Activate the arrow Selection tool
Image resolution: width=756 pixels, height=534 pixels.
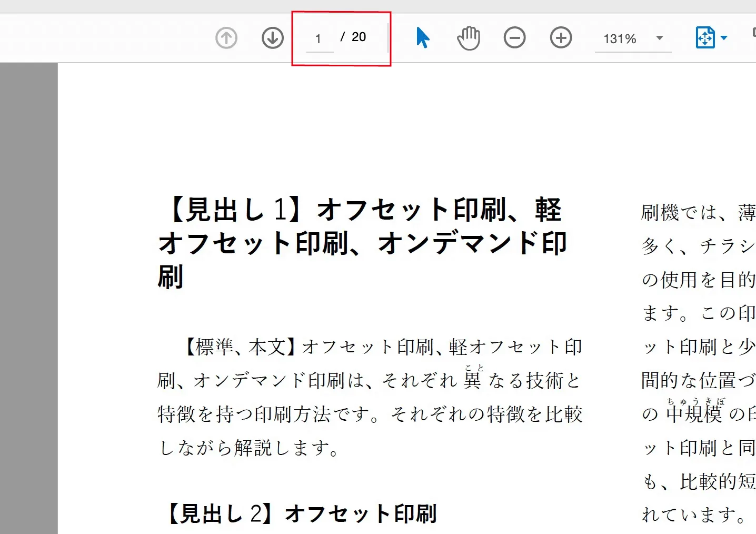point(422,38)
